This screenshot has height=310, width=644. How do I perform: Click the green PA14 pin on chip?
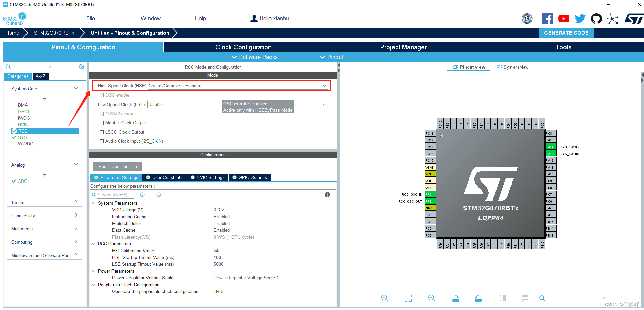[x=551, y=147]
